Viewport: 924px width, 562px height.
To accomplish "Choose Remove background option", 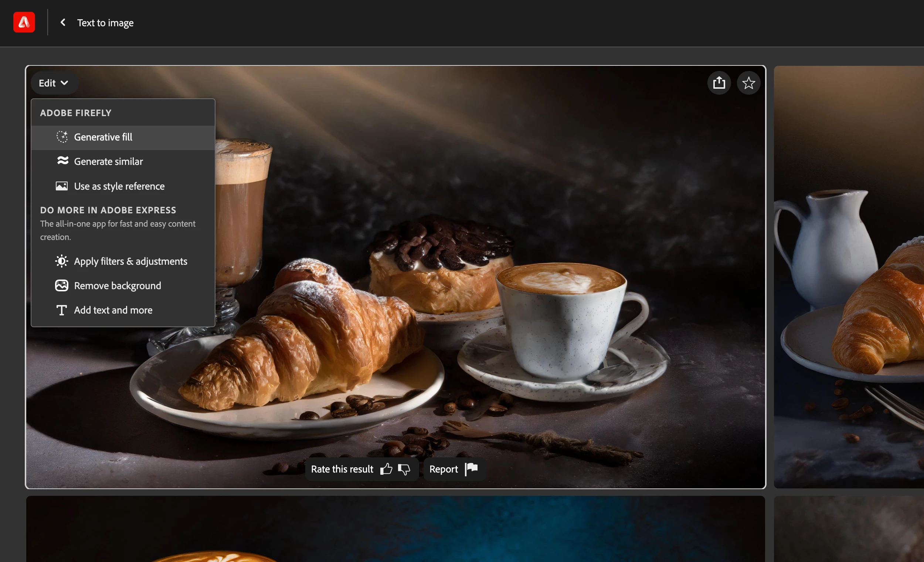I will click(x=118, y=286).
